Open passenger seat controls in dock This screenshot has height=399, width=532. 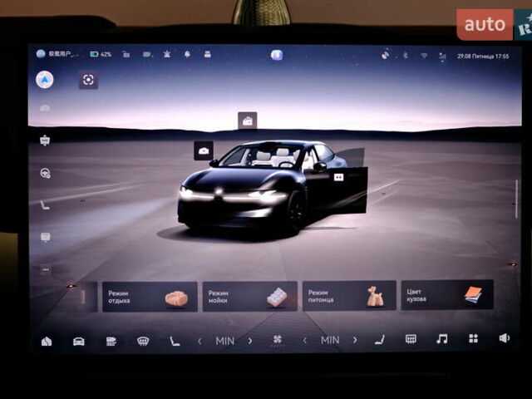380,339
